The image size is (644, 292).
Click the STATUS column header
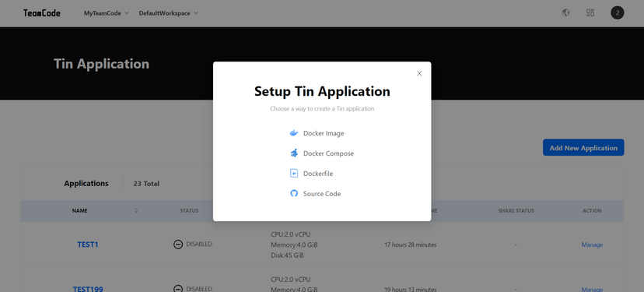click(189, 210)
